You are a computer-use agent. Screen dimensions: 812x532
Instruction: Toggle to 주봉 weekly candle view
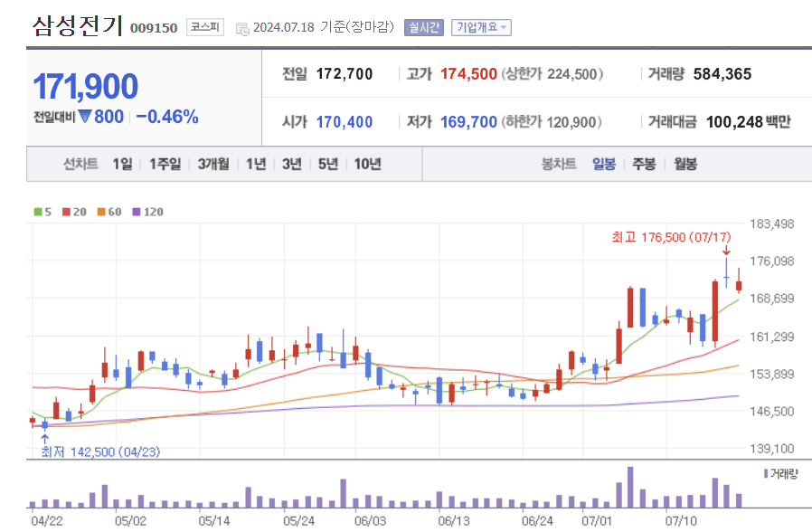642,165
